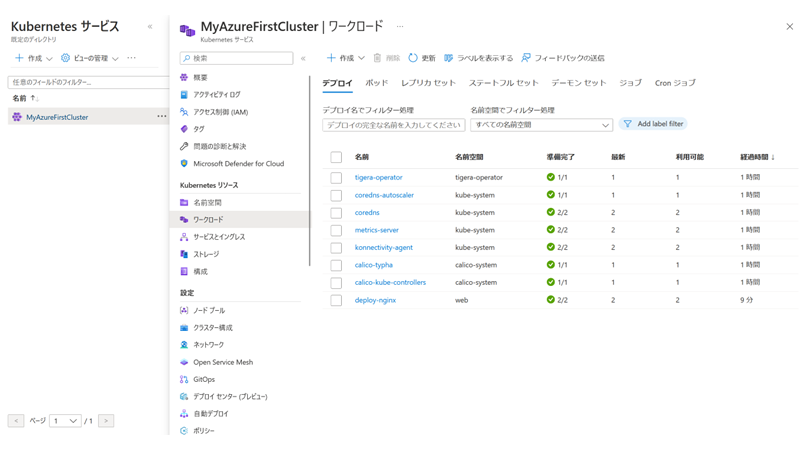800x450 pixels.
Task: Select MyAzureFirstCluster in cluster list
Action: 57,117
